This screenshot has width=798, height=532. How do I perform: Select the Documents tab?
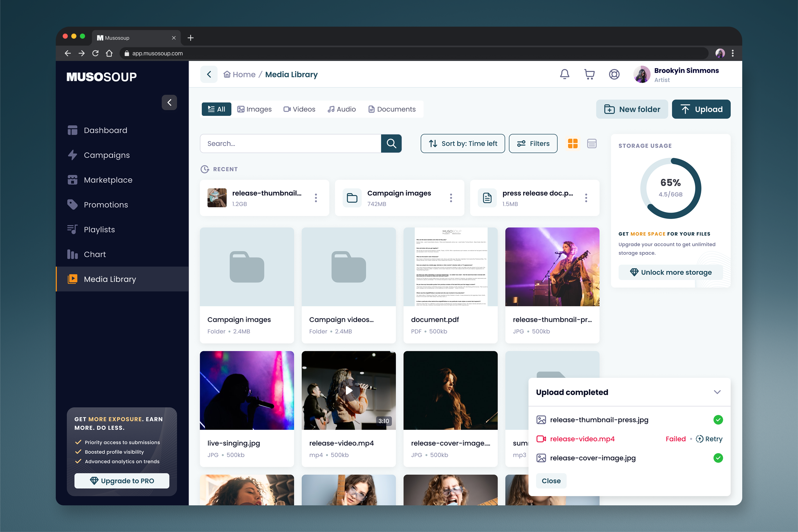click(392, 109)
